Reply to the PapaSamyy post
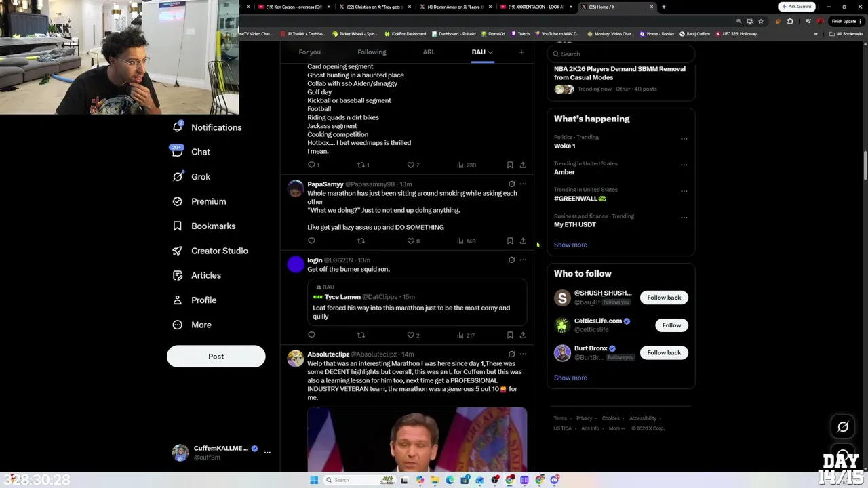Viewport: 868px width, 488px height. click(311, 241)
